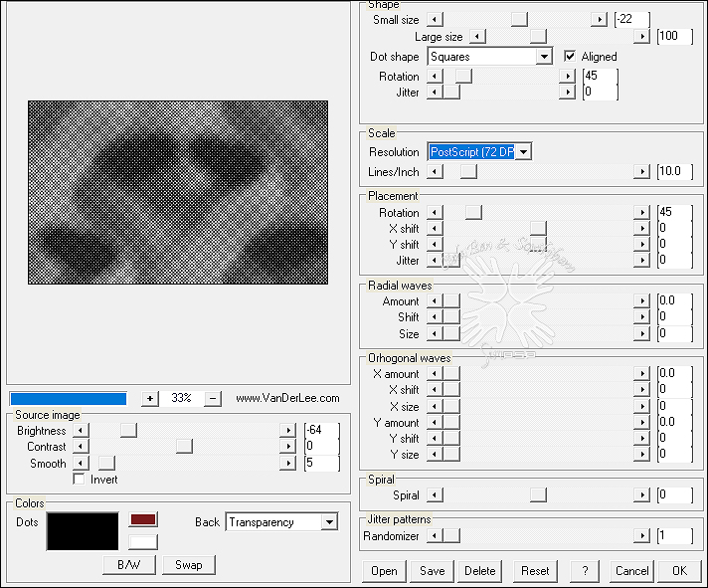Click Brightness slider left arrow
Screen dimensions: 708x588
[81, 431]
